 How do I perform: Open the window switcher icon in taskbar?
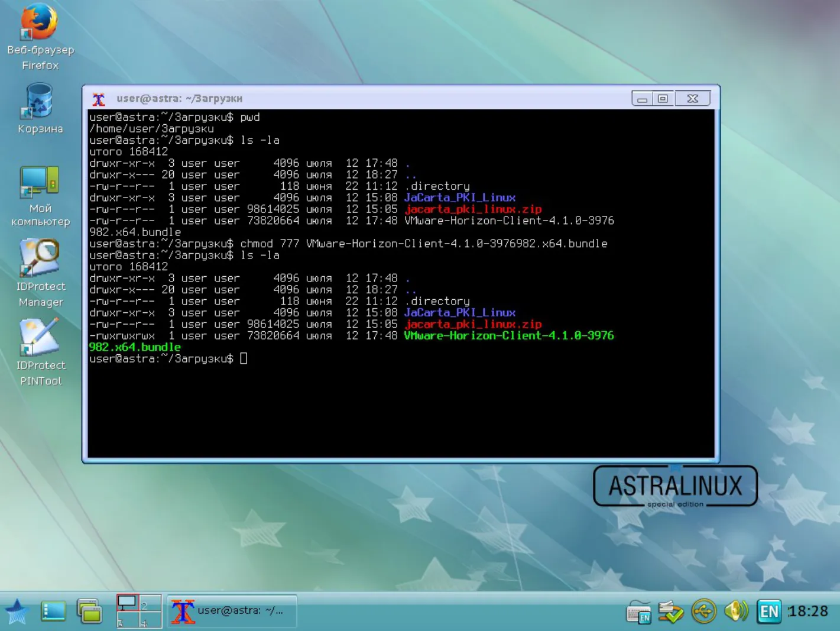(89, 611)
